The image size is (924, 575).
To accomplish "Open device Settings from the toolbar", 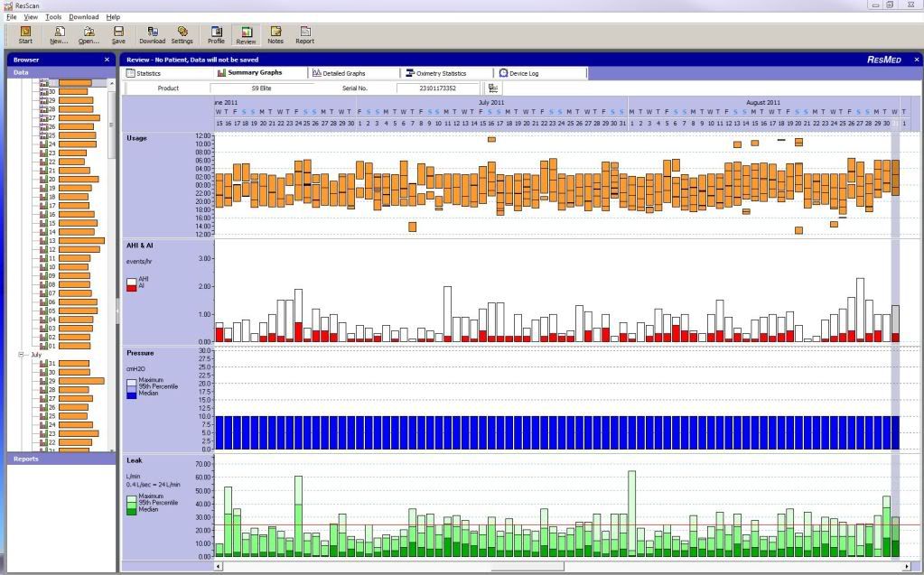I will coord(182,35).
